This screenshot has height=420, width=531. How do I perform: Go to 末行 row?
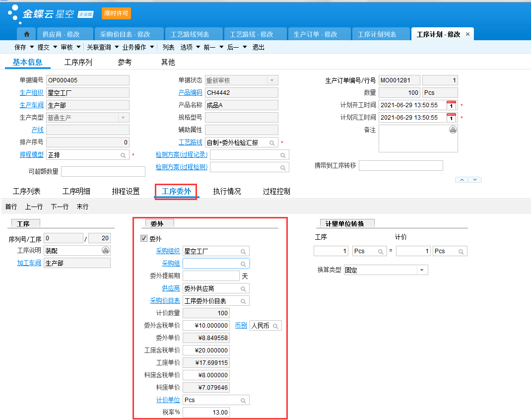coord(82,207)
